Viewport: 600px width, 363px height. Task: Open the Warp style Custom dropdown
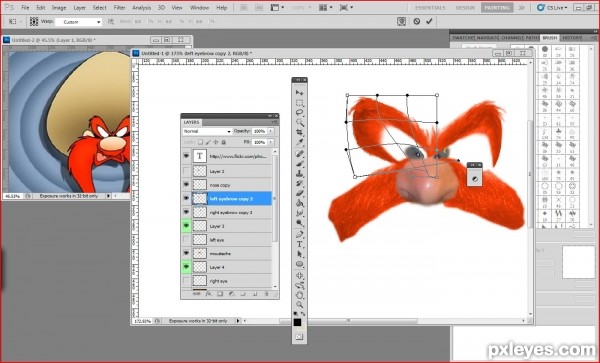point(78,22)
